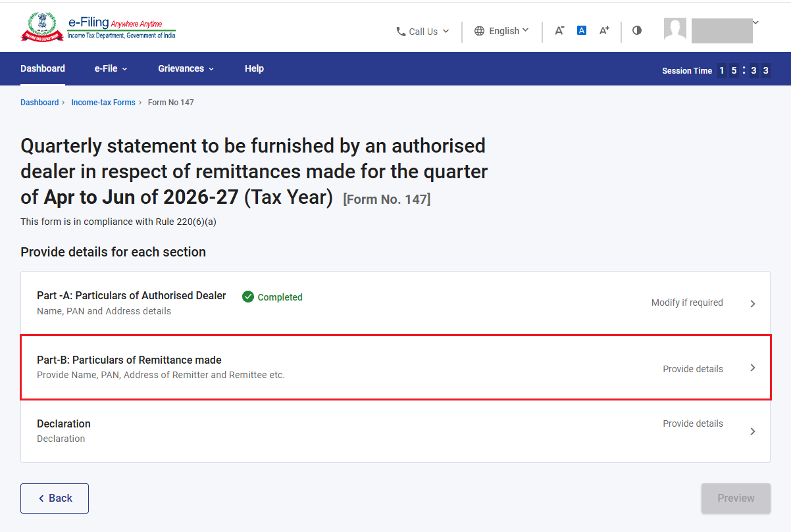
Task: Open the Grievances menu
Action: pyautogui.click(x=186, y=68)
